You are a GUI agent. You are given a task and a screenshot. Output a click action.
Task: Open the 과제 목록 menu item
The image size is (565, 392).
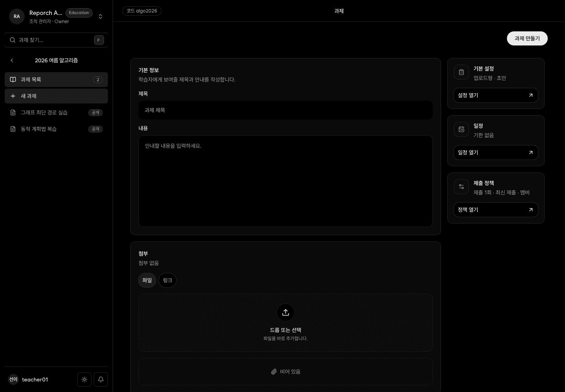(x=56, y=80)
